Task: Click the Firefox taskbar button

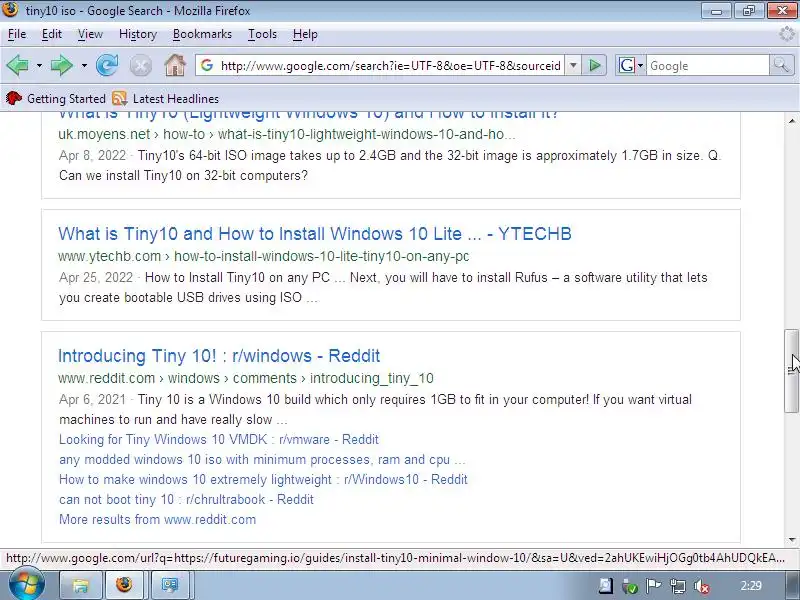Action: 124,585
